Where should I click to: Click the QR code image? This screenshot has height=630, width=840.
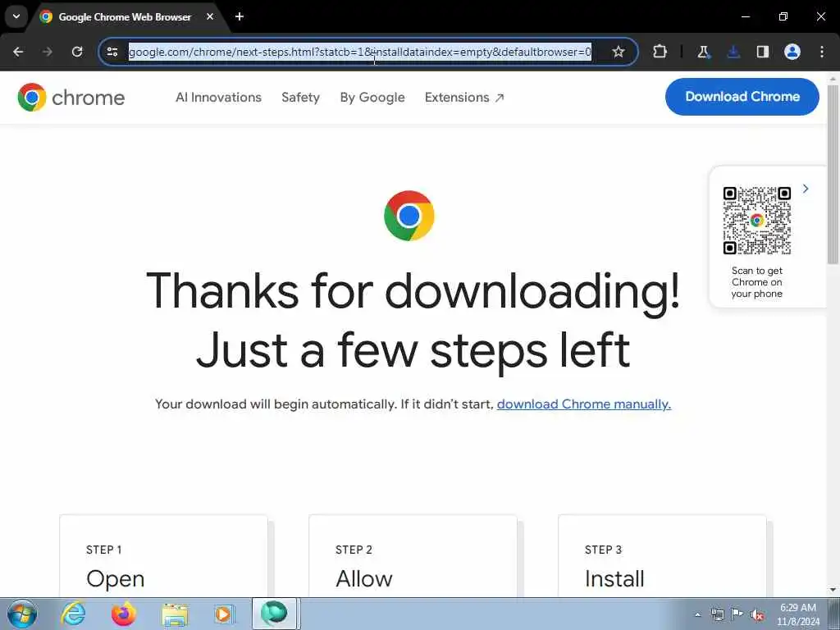click(756, 220)
